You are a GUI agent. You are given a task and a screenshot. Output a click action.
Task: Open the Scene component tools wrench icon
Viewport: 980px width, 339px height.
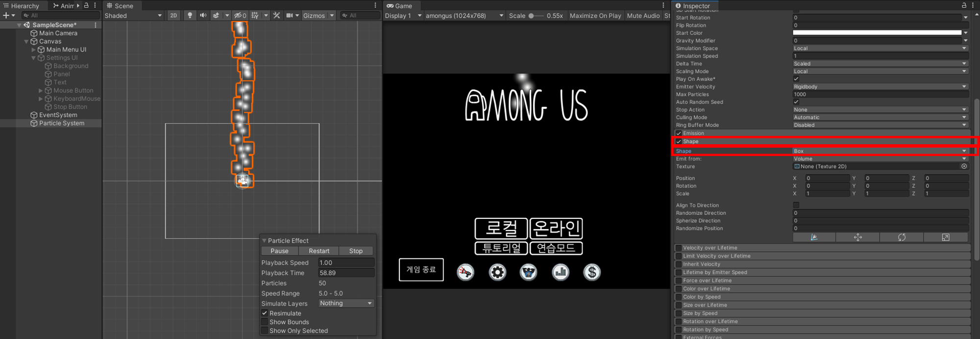277,16
